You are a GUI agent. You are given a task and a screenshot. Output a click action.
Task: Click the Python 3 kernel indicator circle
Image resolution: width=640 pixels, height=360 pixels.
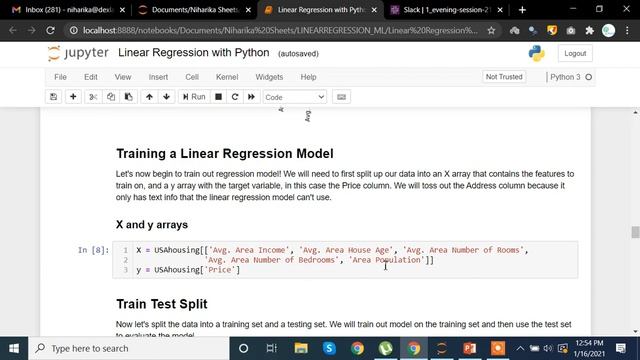(x=589, y=77)
